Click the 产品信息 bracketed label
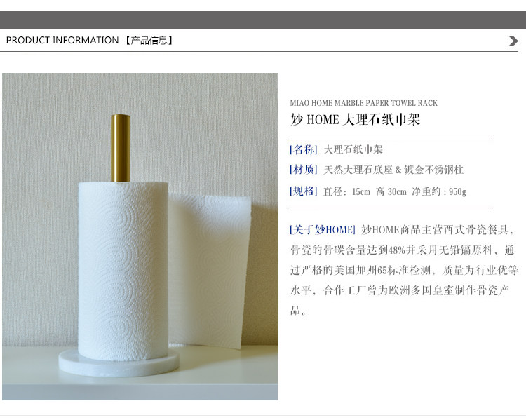526x420 pixels. coord(149,41)
